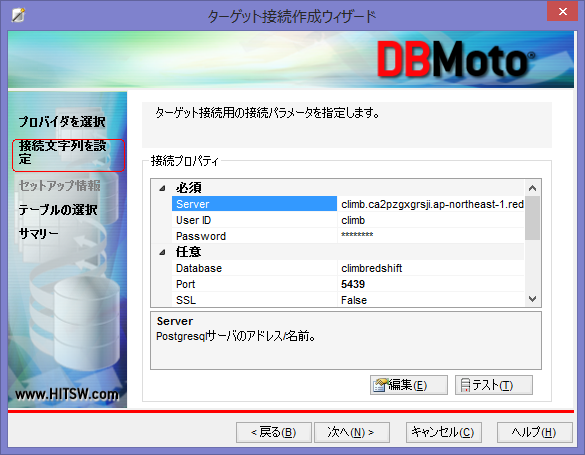Image resolution: width=585 pixels, height=455 pixels.
Task: Close the target connection wizard window
Action: [x=563, y=11]
